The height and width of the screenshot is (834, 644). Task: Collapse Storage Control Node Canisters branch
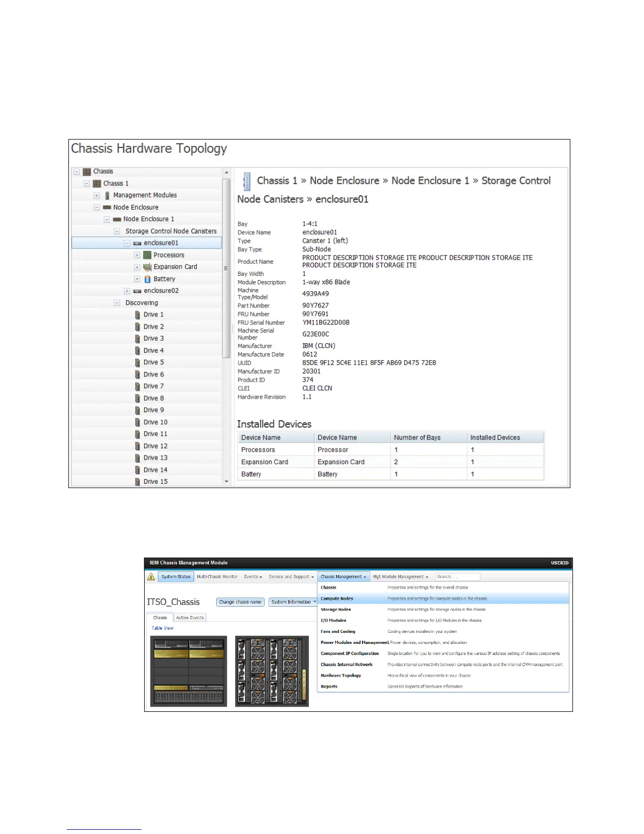(x=117, y=231)
